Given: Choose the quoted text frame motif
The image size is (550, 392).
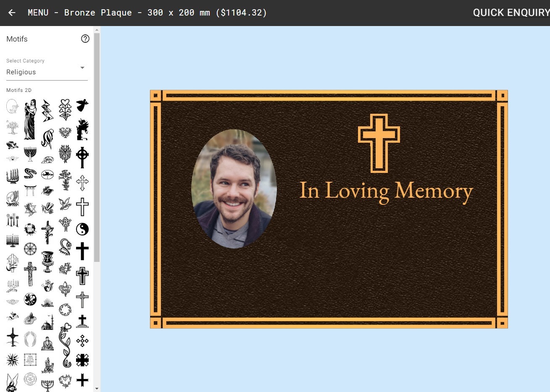Looking at the screenshot, I should point(30,360).
